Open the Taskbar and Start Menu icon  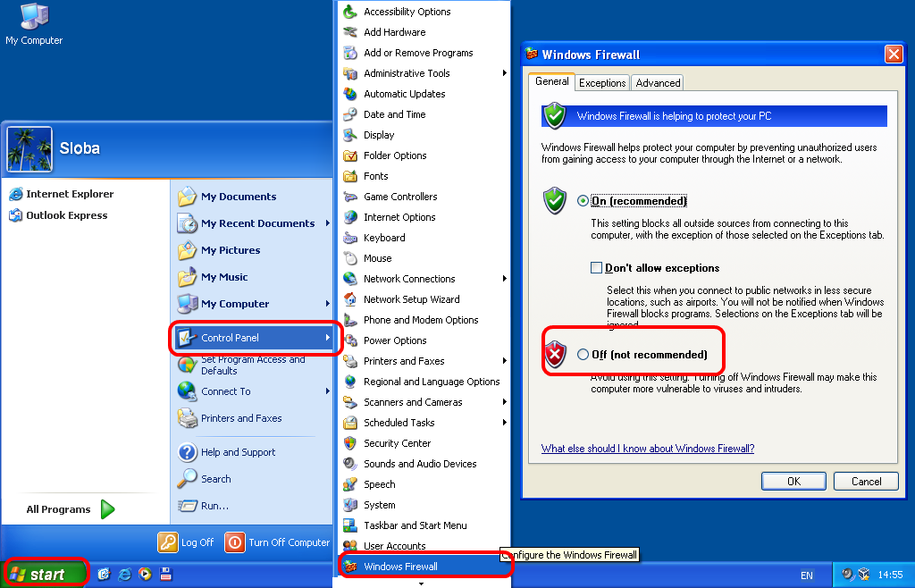coord(350,525)
